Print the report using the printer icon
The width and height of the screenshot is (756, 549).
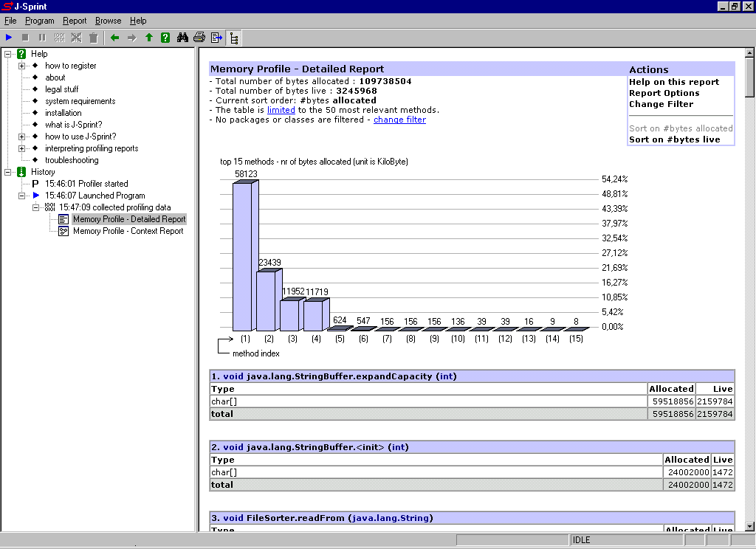[x=199, y=38]
